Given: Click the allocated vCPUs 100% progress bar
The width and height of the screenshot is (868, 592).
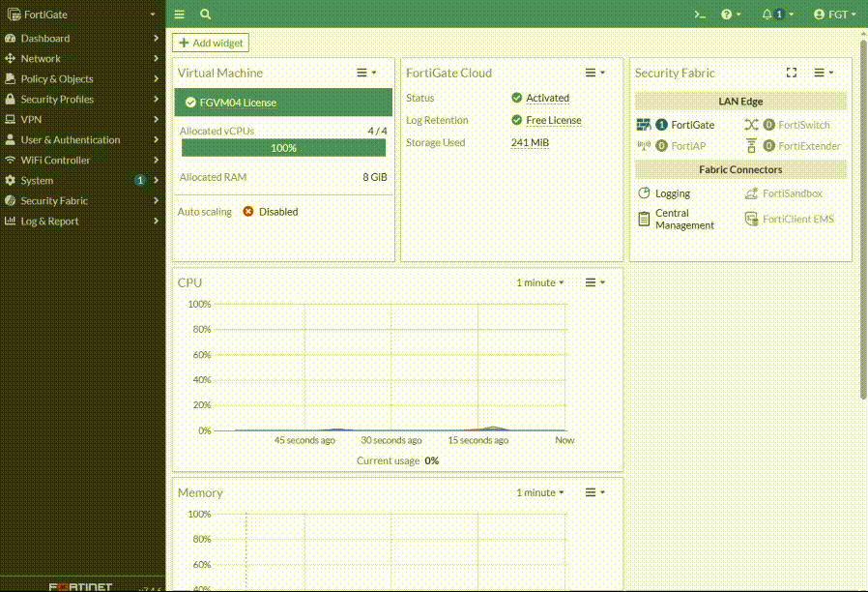Looking at the screenshot, I should tap(283, 148).
